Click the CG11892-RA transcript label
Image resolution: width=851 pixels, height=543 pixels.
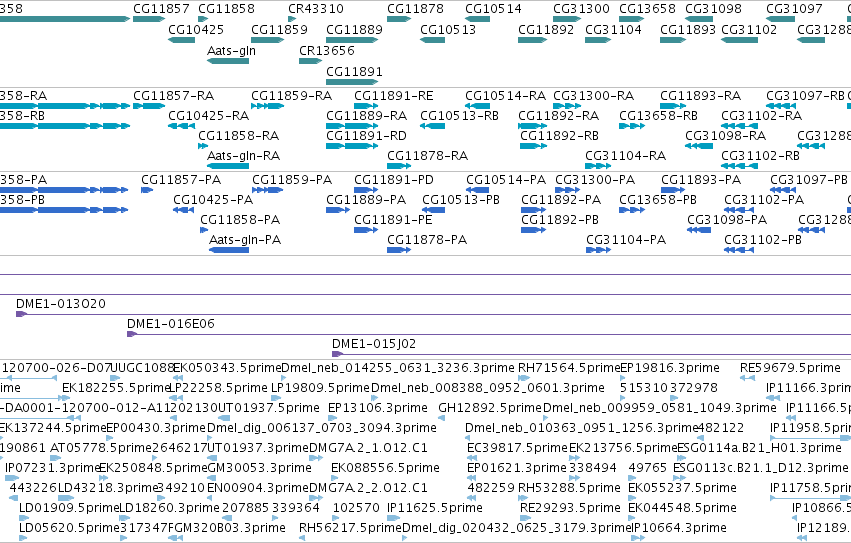coord(558,116)
